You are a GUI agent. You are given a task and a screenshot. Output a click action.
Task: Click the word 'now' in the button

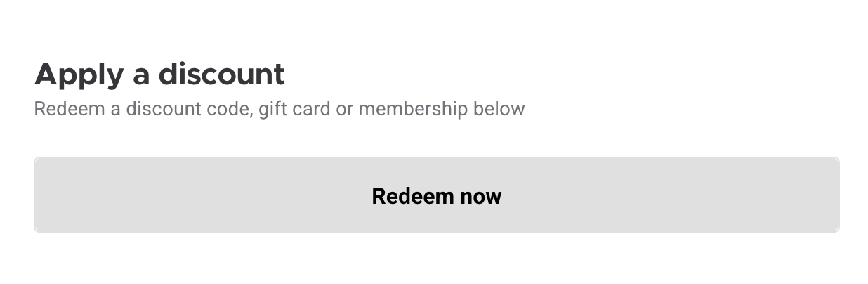point(480,197)
